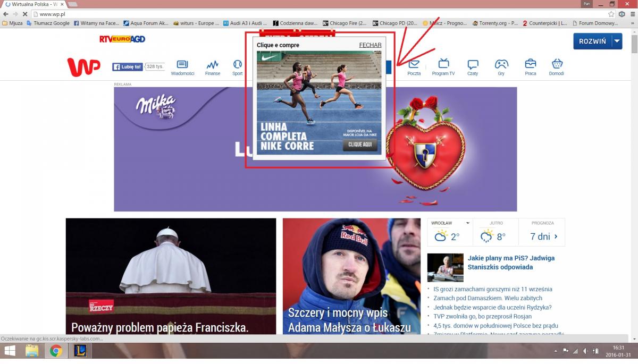Bookmark this page with the star icon
The image size is (638, 364).
[612, 14]
